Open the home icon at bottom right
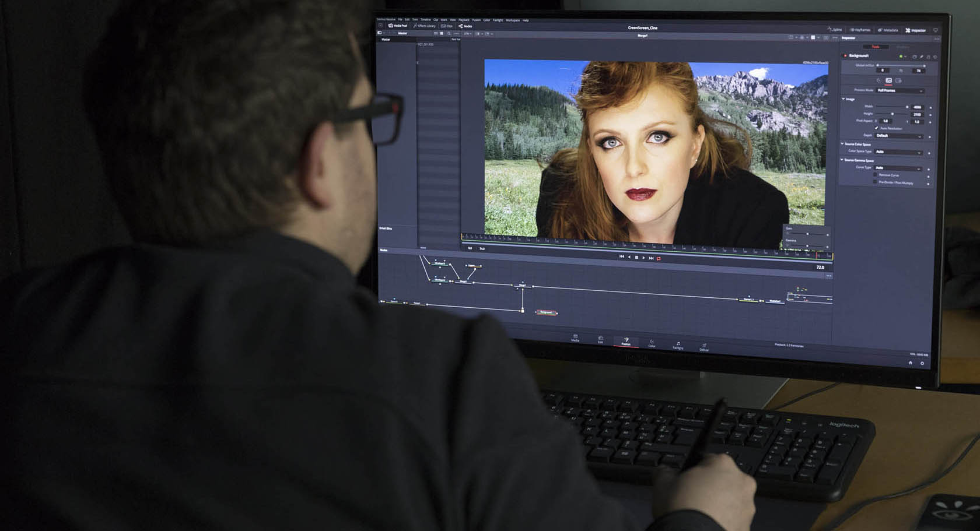The height and width of the screenshot is (531, 980). tap(910, 363)
